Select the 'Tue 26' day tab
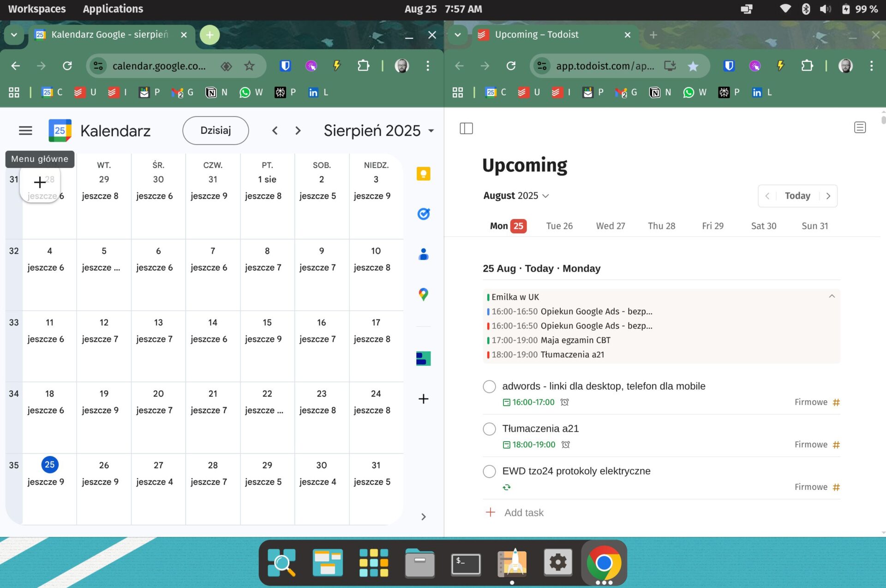 click(559, 226)
